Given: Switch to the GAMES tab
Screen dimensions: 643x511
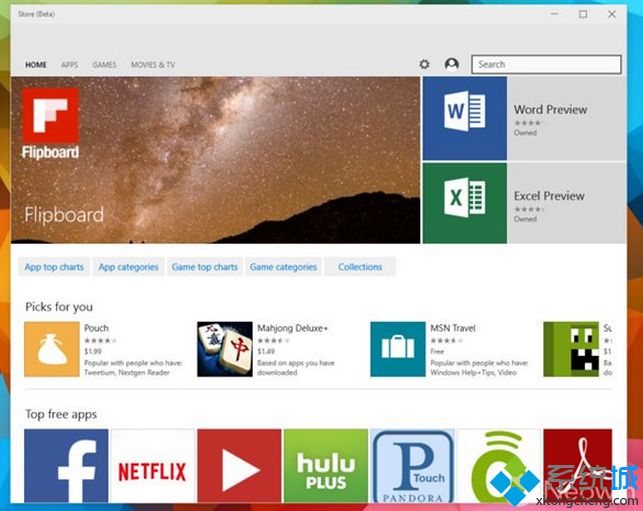Looking at the screenshot, I should 104,65.
